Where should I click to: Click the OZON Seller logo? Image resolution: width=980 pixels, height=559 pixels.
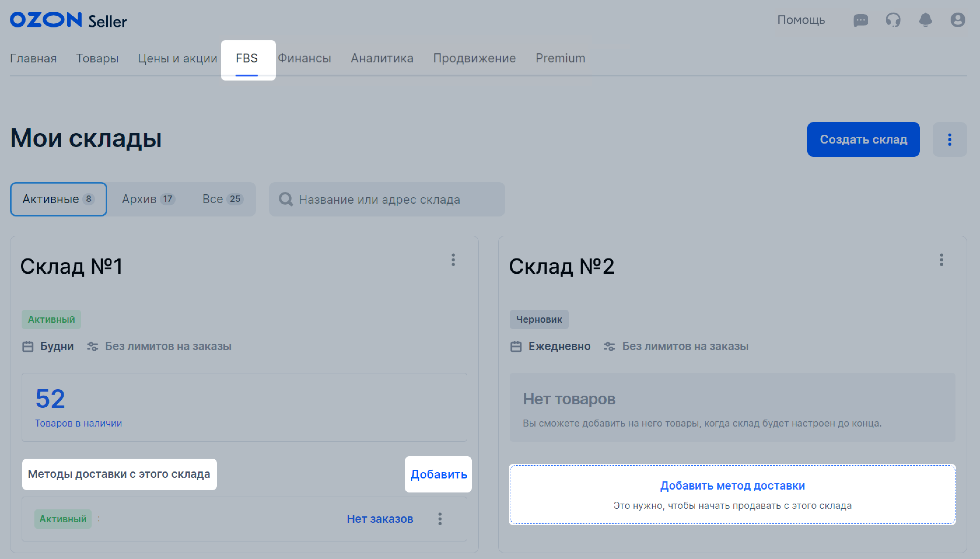(x=68, y=20)
